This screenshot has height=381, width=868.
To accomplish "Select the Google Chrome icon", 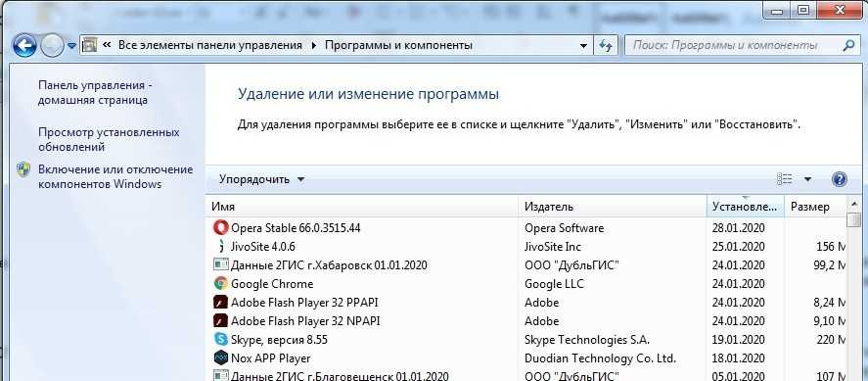I will point(220,283).
